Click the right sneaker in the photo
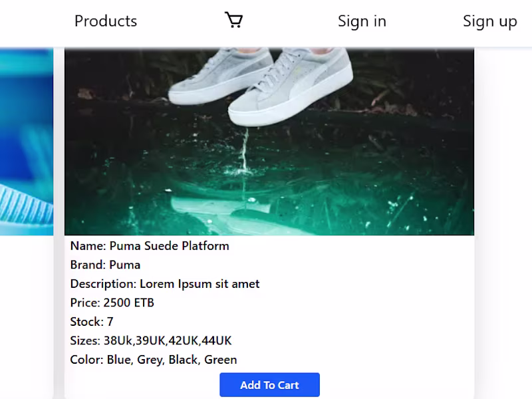Viewport: 532px width, 399px height. (x=303, y=86)
